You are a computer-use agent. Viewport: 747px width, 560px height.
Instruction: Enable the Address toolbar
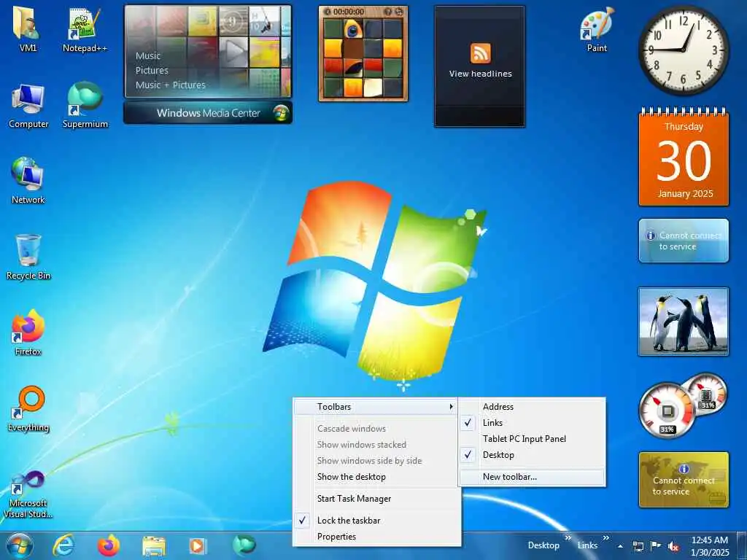click(x=532, y=407)
